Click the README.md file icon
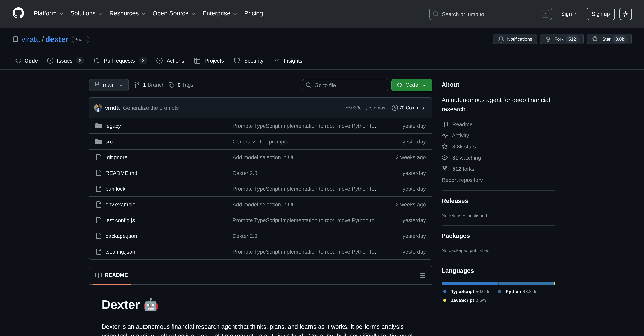 tap(99, 173)
